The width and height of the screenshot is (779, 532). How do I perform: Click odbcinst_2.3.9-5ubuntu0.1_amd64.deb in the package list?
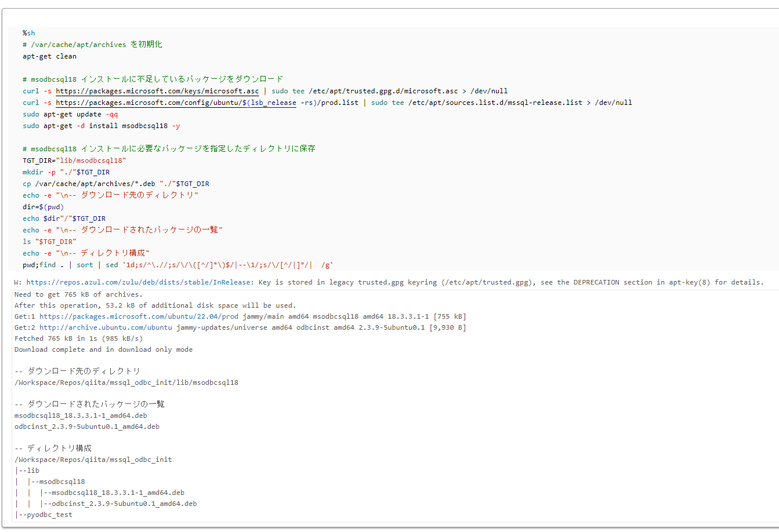(x=87, y=427)
